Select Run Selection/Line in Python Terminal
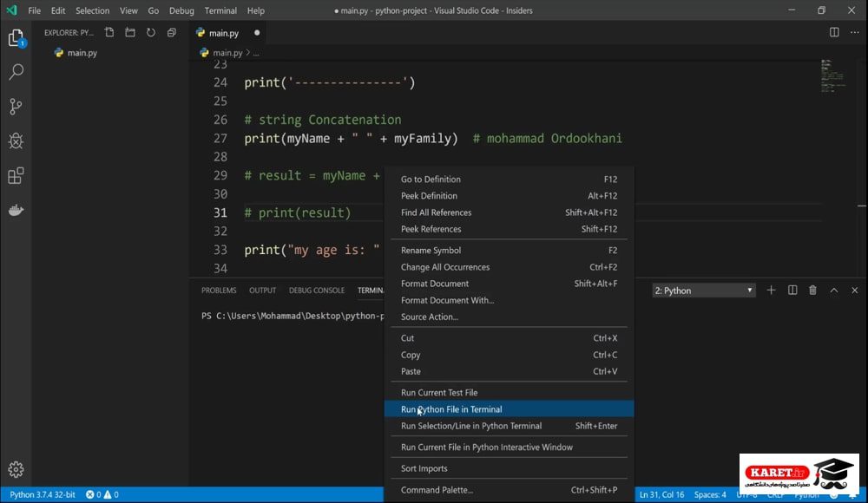 point(509,426)
